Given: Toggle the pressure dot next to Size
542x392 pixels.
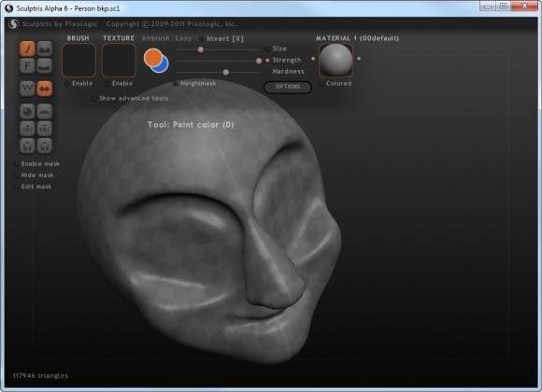Looking at the screenshot, I should [x=267, y=49].
